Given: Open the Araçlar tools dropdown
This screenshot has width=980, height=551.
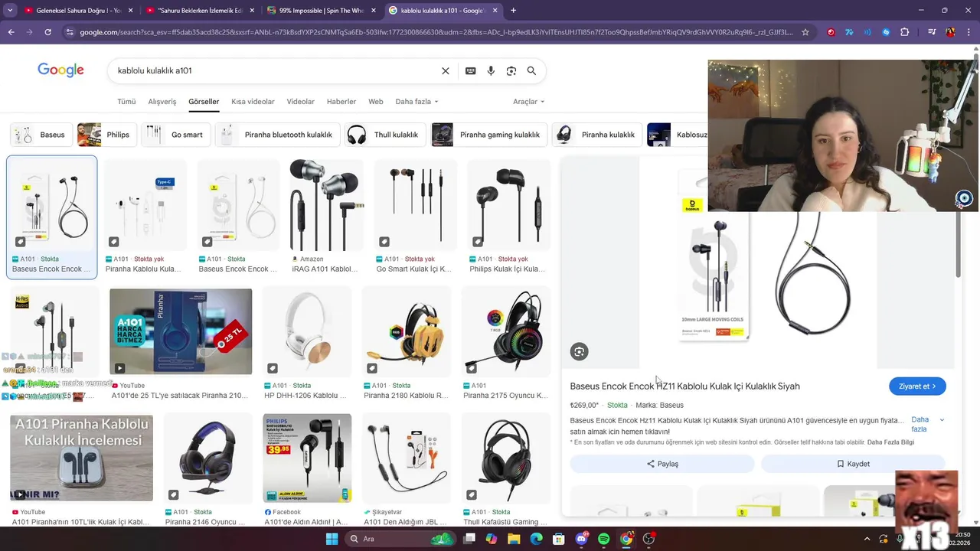Looking at the screenshot, I should point(528,102).
